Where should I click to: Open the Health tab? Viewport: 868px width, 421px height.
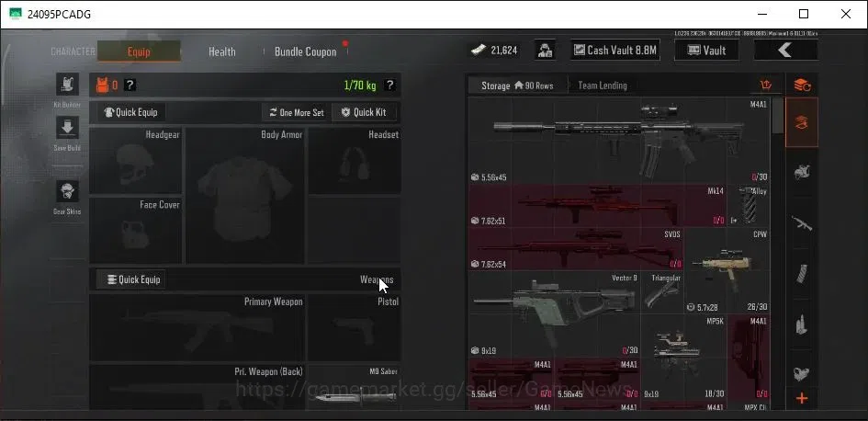point(222,51)
